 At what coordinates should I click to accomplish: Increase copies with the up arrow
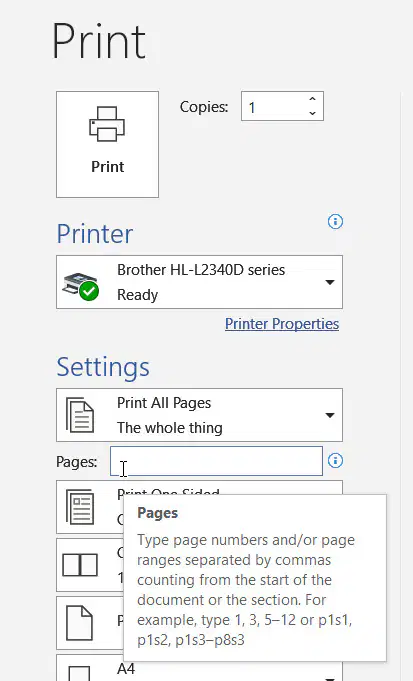click(312, 99)
